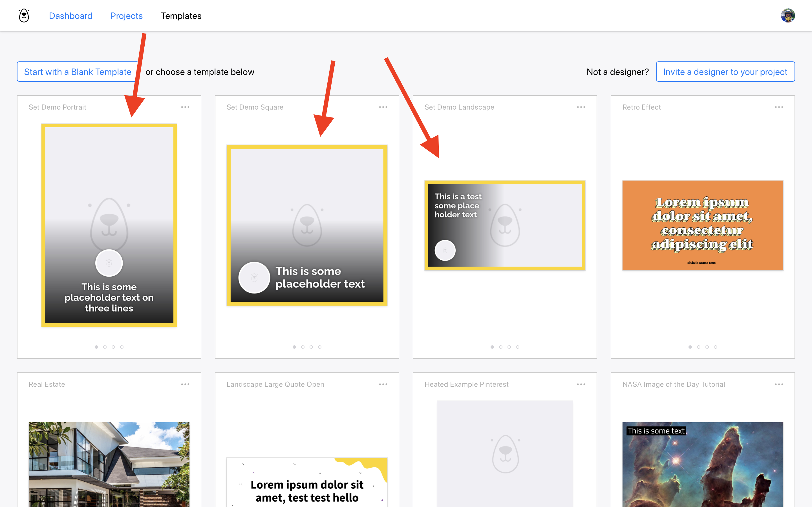
Task: Select second carousel dot on Set Demo Landscape
Action: (501, 347)
